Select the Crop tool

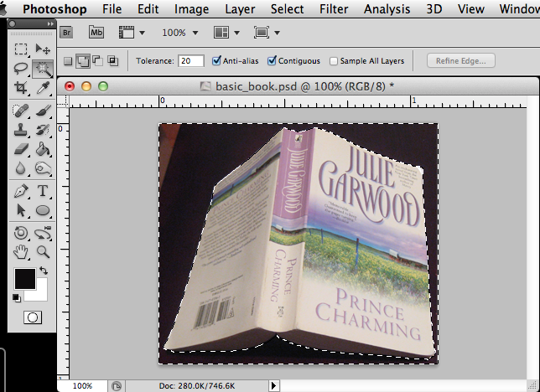tap(21, 88)
